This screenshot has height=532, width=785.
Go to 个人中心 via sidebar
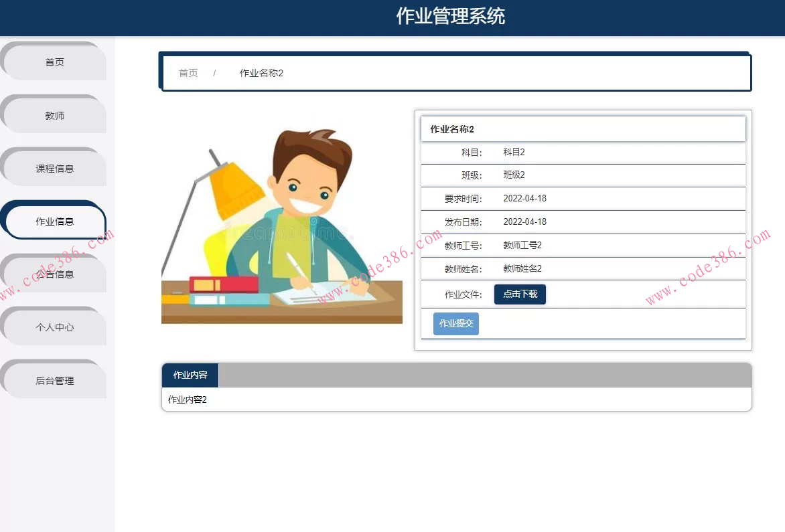coord(54,327)
